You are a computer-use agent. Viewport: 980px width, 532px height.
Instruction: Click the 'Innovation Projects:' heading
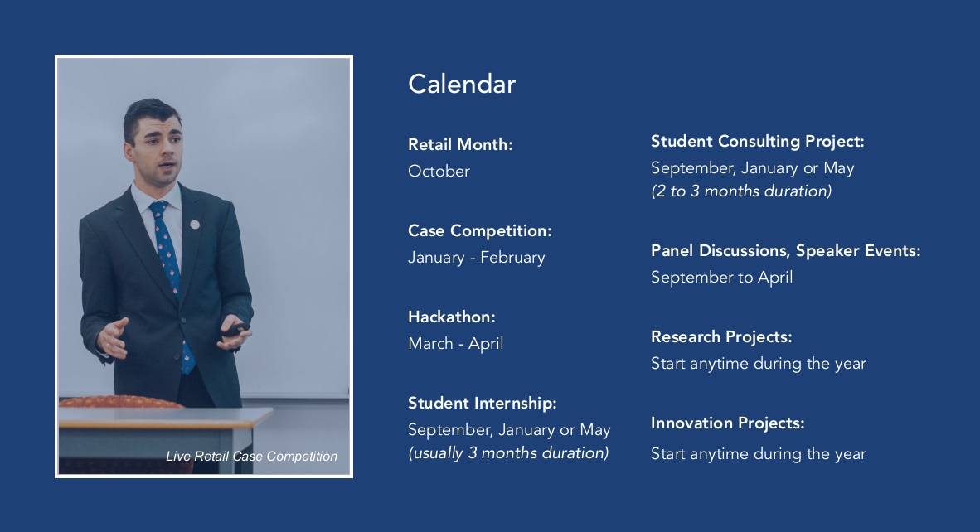tap(727, 423)
